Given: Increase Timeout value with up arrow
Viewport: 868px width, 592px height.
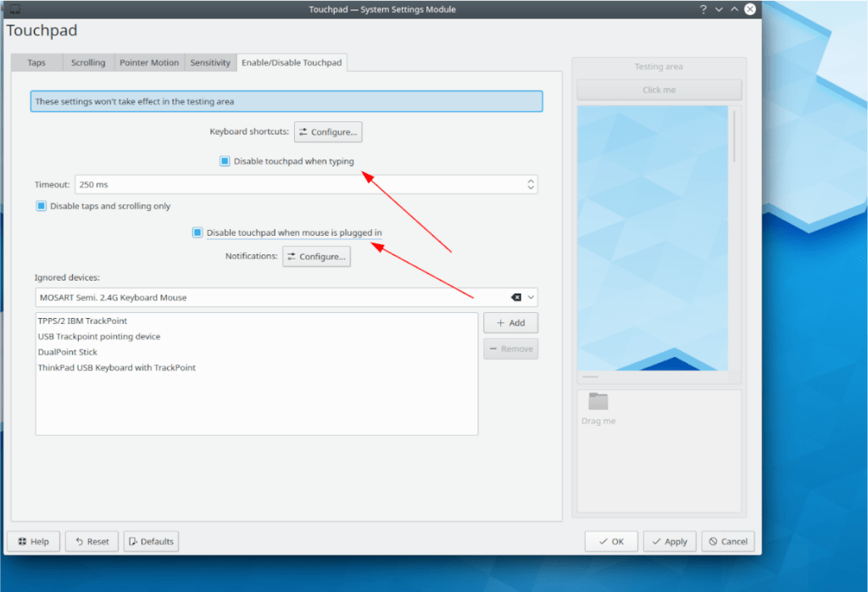Looking at the screenshot, I should coord(531,181).
